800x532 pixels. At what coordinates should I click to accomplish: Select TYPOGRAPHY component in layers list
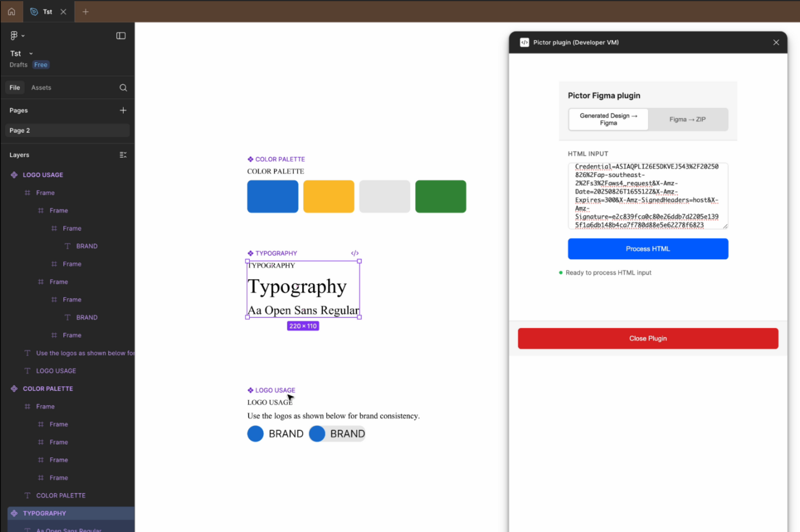[44, 513]
